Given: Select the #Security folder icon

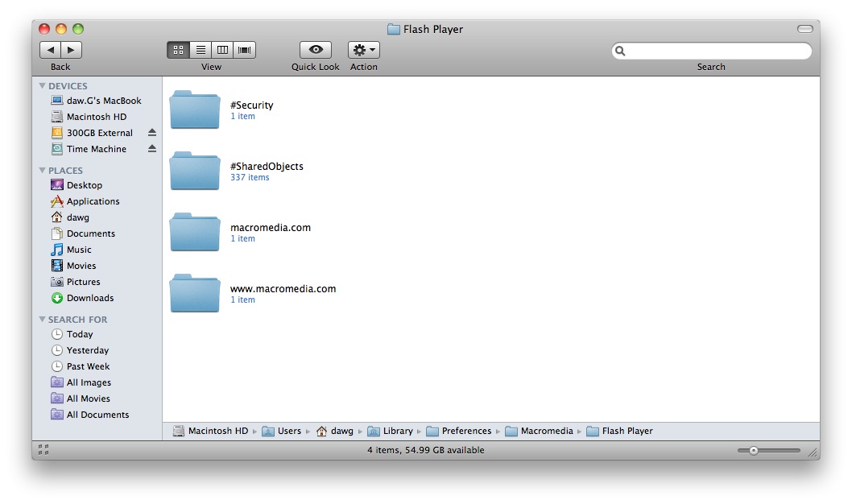Looking at the screenshot, I should (195, 109).
